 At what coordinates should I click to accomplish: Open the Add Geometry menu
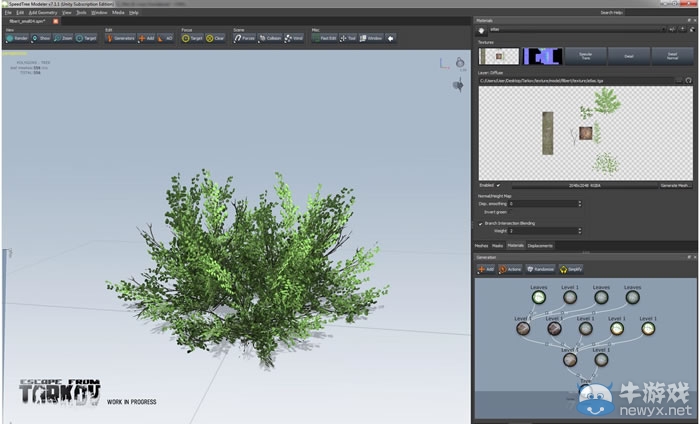point(43,12)
